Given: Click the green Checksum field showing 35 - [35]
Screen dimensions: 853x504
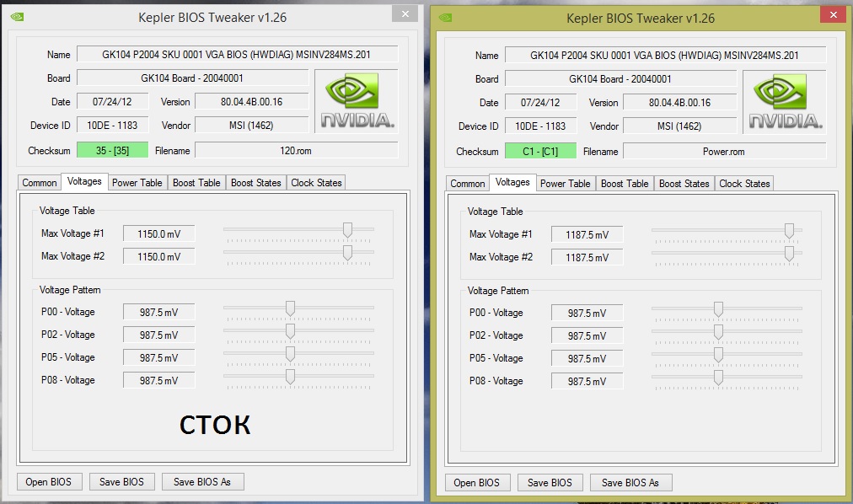Looking at the screenshot, I should (112, 150).
